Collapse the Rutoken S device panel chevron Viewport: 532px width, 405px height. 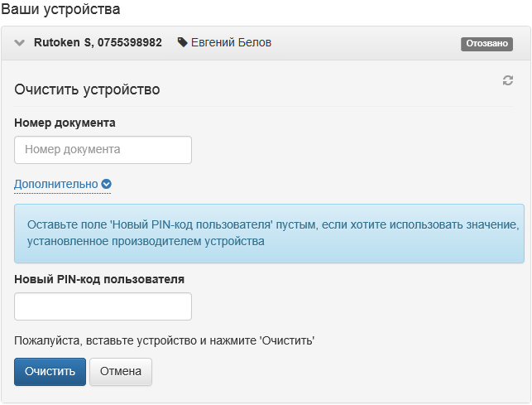point(20,43)
